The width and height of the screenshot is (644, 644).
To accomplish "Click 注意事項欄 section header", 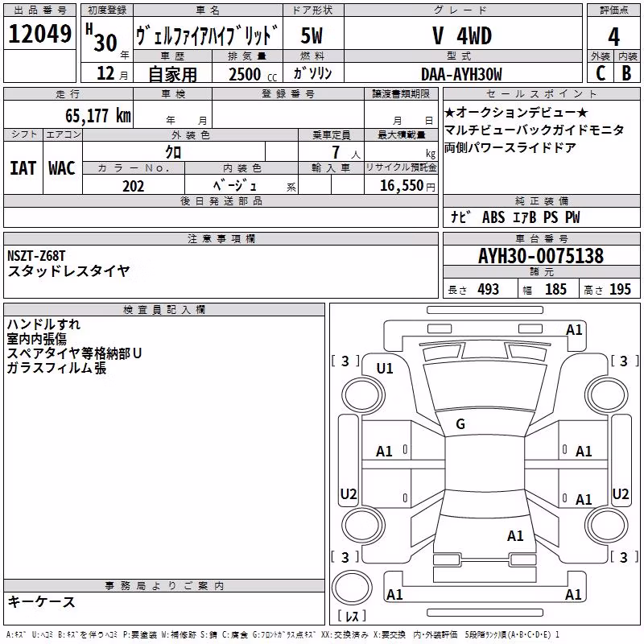I will click(x=221, y=238).
